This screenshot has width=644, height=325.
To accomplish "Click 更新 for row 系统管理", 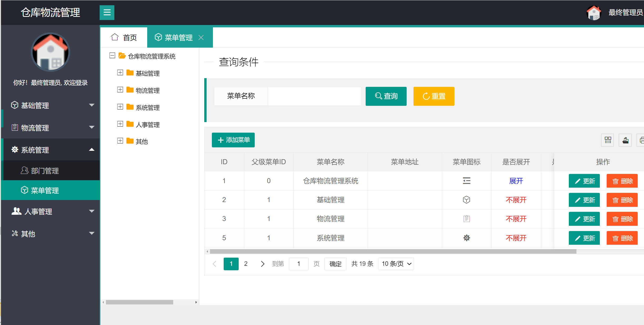I will [x=584, y=238].
